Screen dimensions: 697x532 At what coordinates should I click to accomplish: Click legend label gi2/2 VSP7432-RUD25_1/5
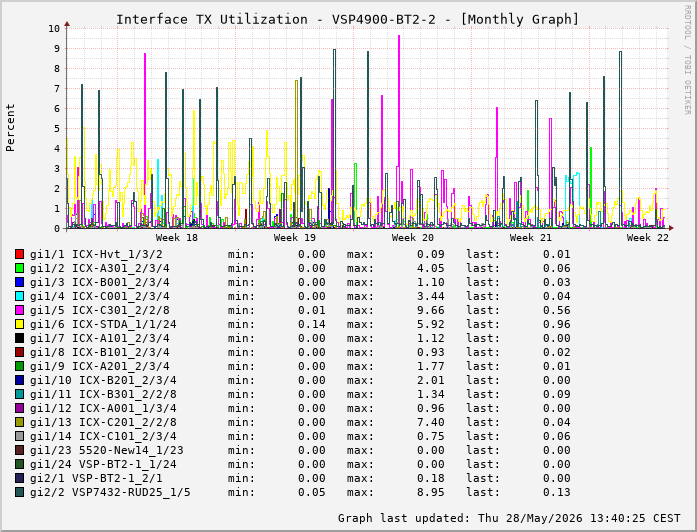(110, 492)
